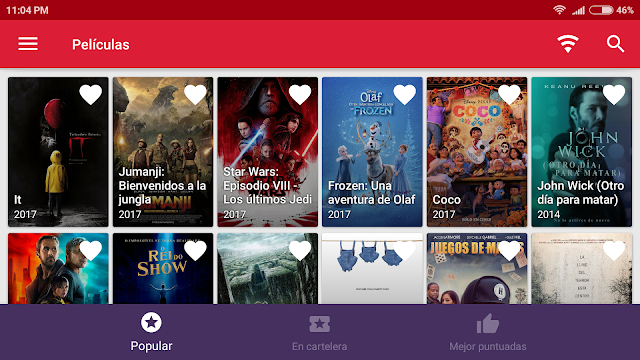Open Coco 2017 movie details
Viewport: 640px width, 360px height.
click(x=477, y=152)
